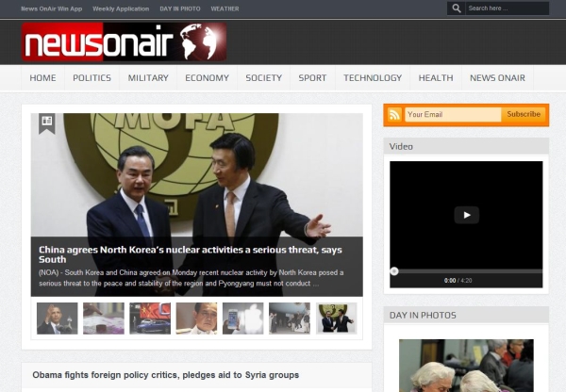Screen dimensions: 566x392
Task: Focus the Your Email field
Action: (453, 115)
